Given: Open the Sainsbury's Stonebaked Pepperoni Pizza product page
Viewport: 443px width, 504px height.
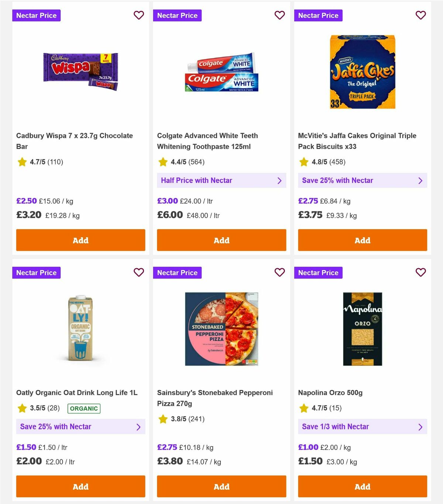Looking at the screenshot, I should click(x=215, y=398).
